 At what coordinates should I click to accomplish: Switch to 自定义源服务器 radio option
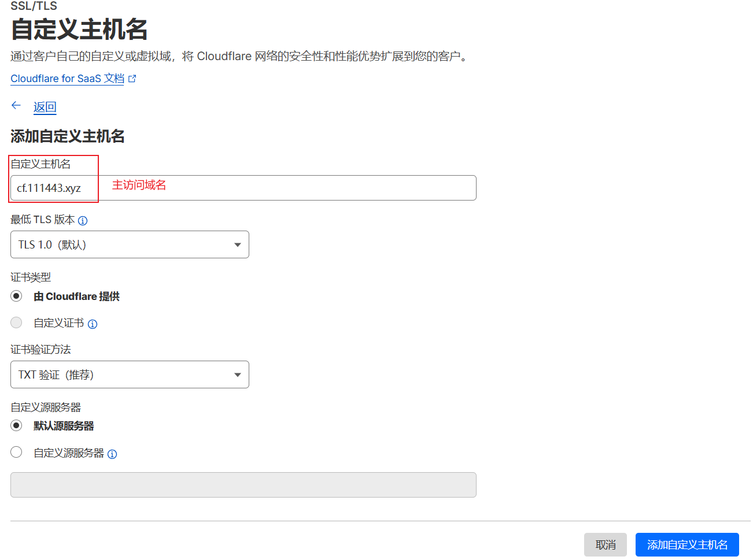pyautogui.click(x=16, y=452)
